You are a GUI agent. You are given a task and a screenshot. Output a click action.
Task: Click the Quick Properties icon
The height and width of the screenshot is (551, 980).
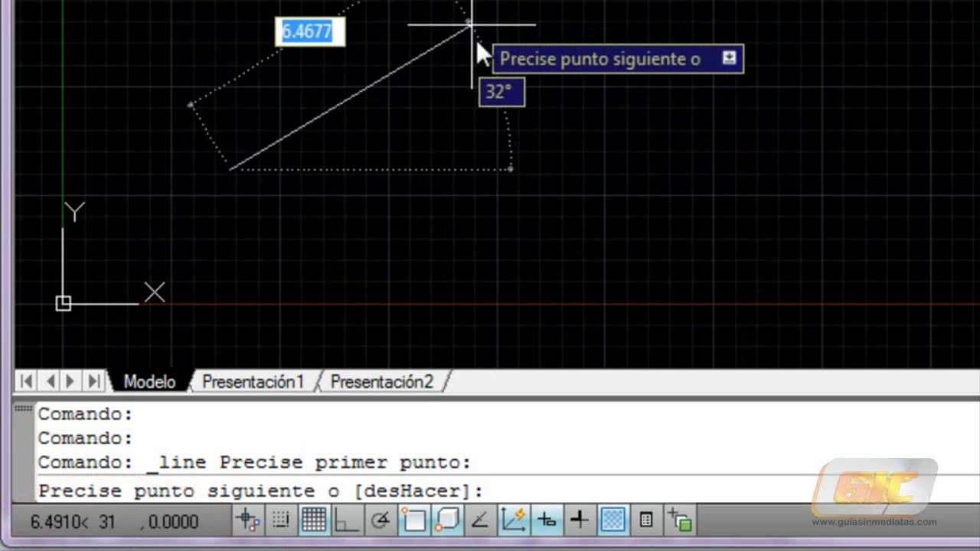645,520
